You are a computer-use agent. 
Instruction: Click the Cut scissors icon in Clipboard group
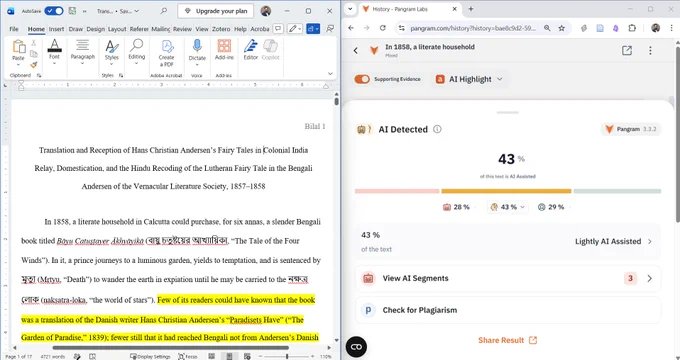33,43
